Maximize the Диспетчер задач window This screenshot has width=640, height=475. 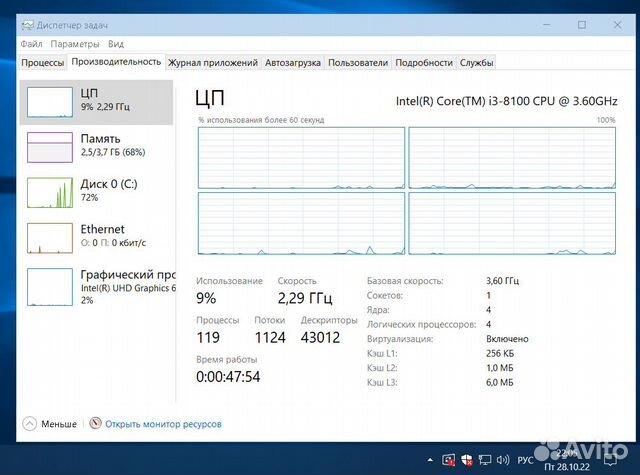[582, 25]
